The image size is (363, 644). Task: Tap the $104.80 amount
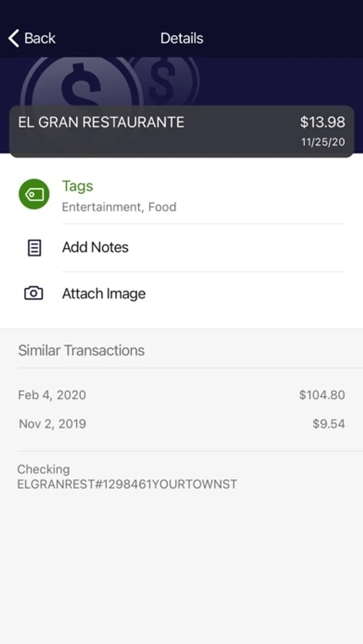point(322,395)
